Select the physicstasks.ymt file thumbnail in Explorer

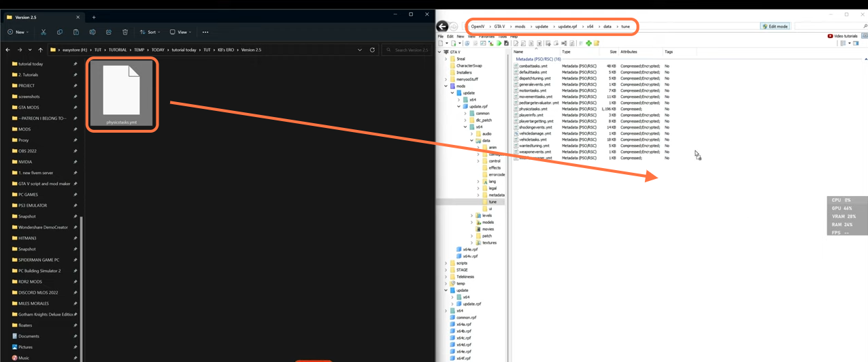coord(122,94)
